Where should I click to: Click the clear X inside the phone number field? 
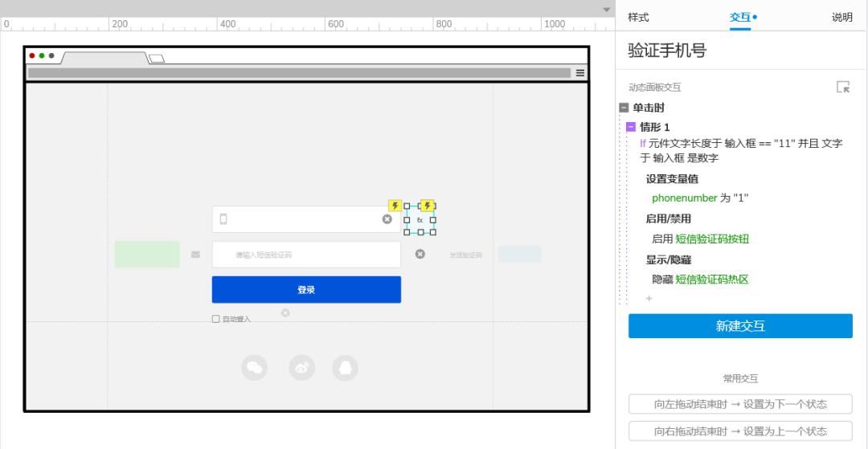click(x=387, y=219)
